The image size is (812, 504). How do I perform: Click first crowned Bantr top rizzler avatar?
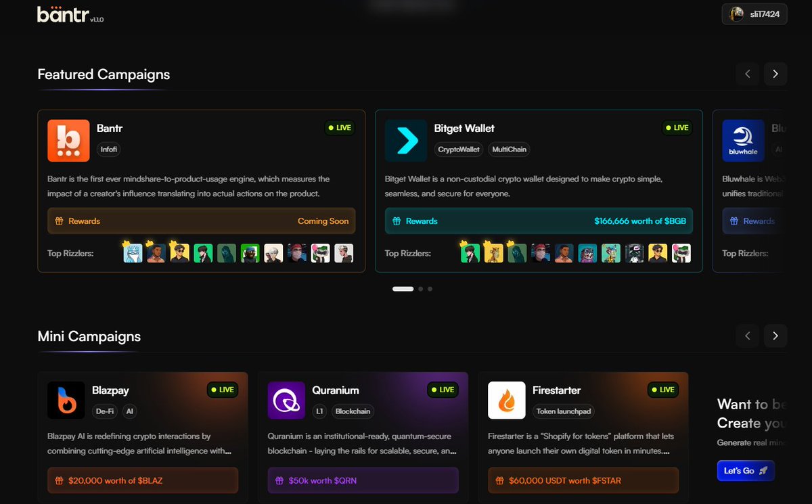[x=133, y=252]
